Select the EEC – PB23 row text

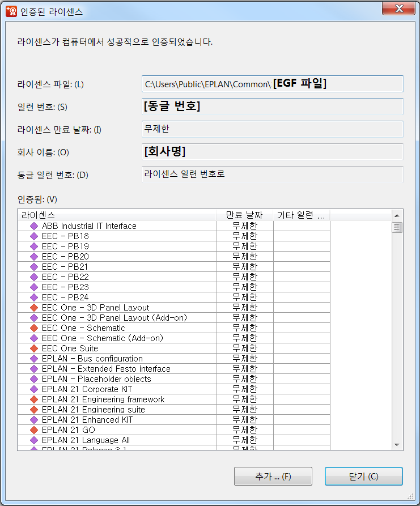coord(65,287)
